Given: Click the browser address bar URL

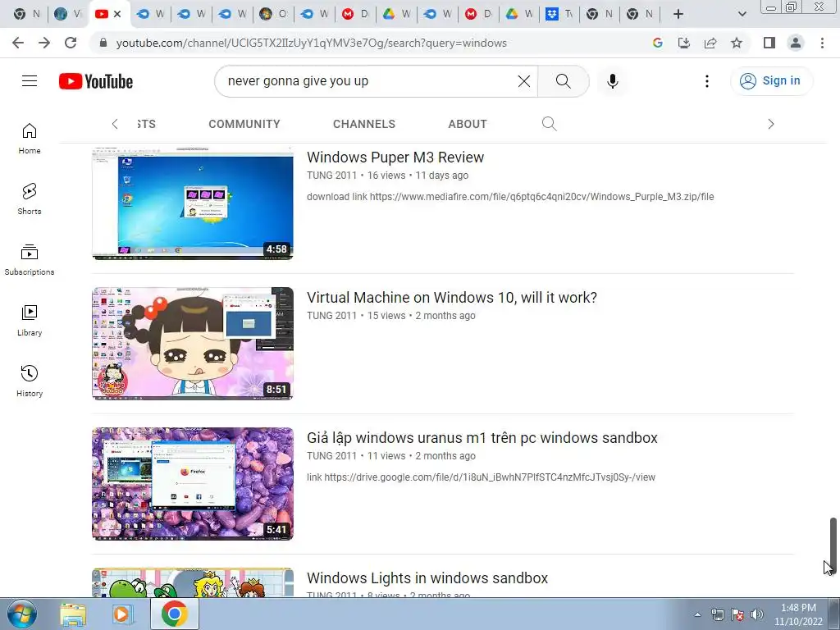Looking at the screenshot, I should pyautogui.click(x=311, y=43).
